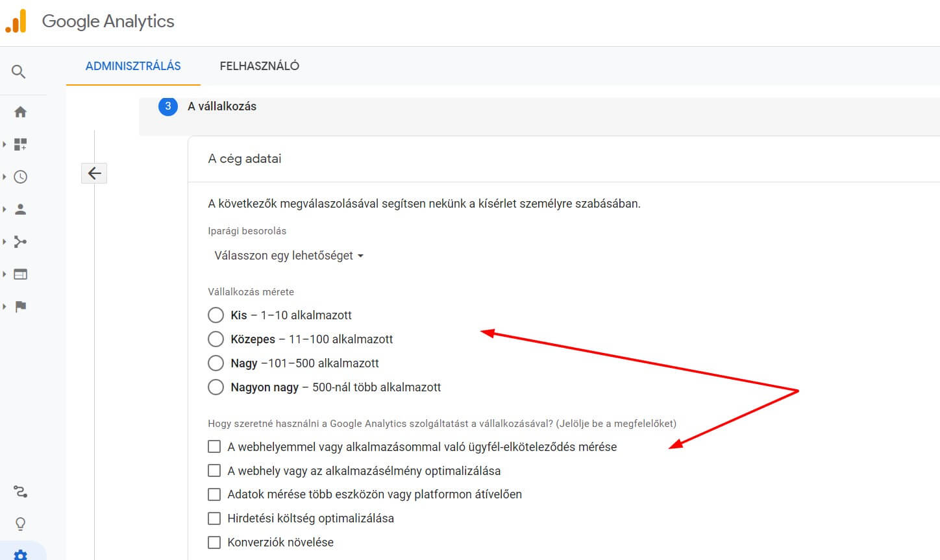Expand the Audience sidebar section arrow

coord(4,209)
